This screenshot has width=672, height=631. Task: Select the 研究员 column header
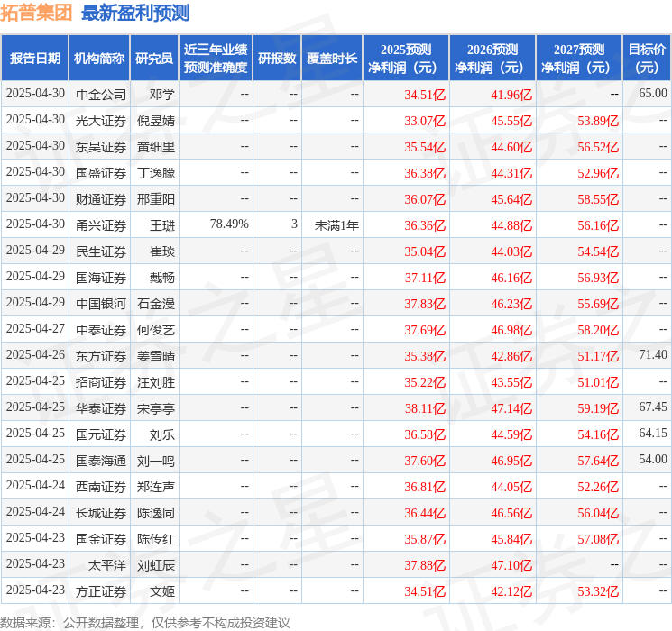tap(154, 59)
